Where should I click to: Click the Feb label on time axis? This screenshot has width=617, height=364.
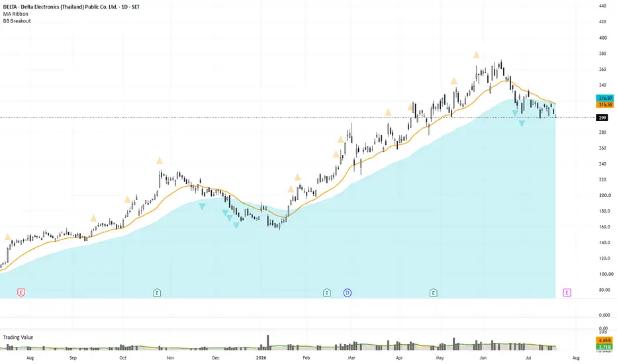click(x=306, y=357)
